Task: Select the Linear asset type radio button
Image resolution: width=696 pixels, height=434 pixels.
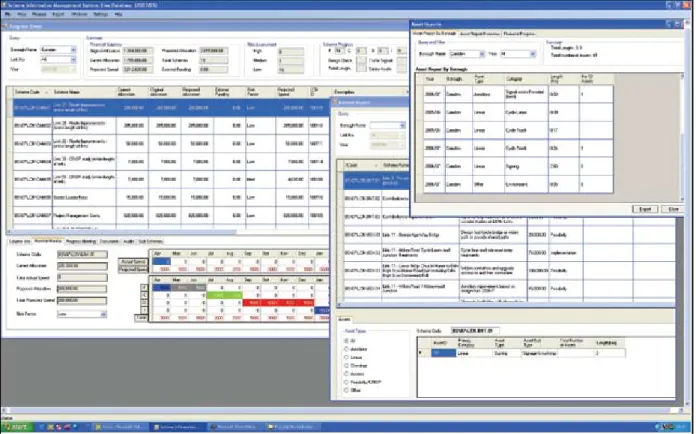Action: click(346, 357)
